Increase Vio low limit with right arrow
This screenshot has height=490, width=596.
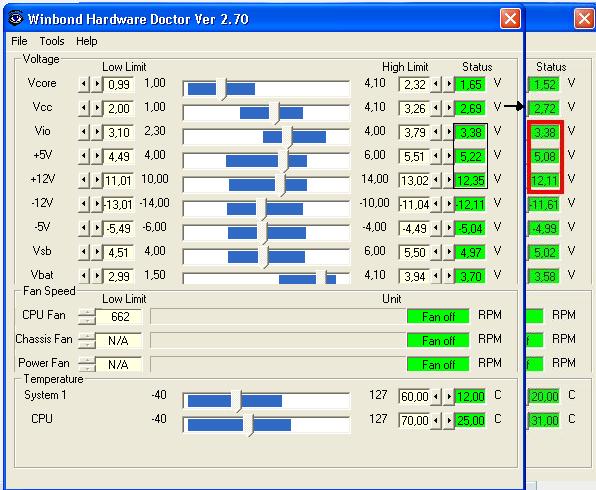[x=97, y=132]
